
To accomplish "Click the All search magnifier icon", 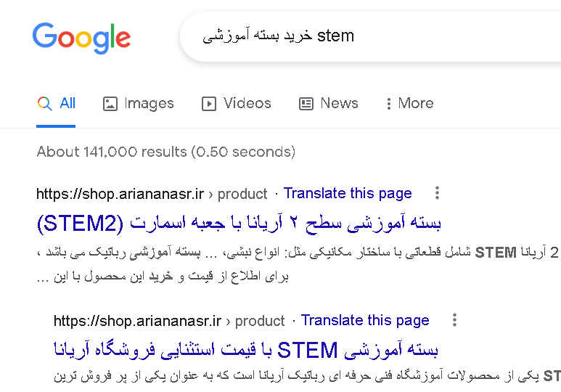I will tap(44, 103).
